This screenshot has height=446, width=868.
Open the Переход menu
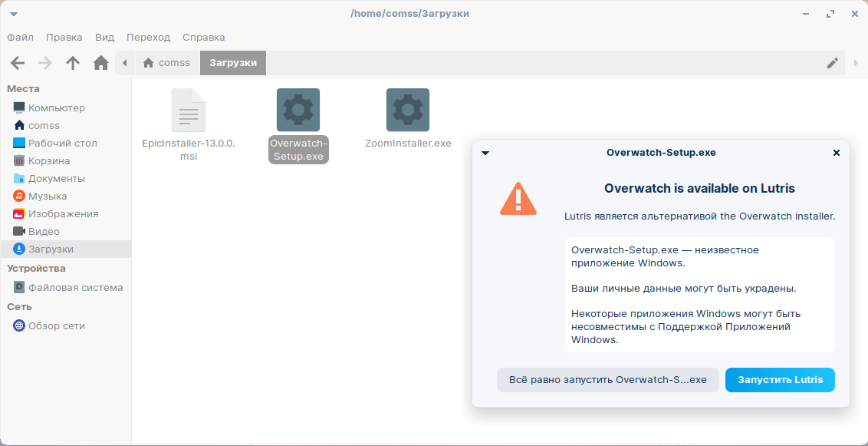pos(148,38)
